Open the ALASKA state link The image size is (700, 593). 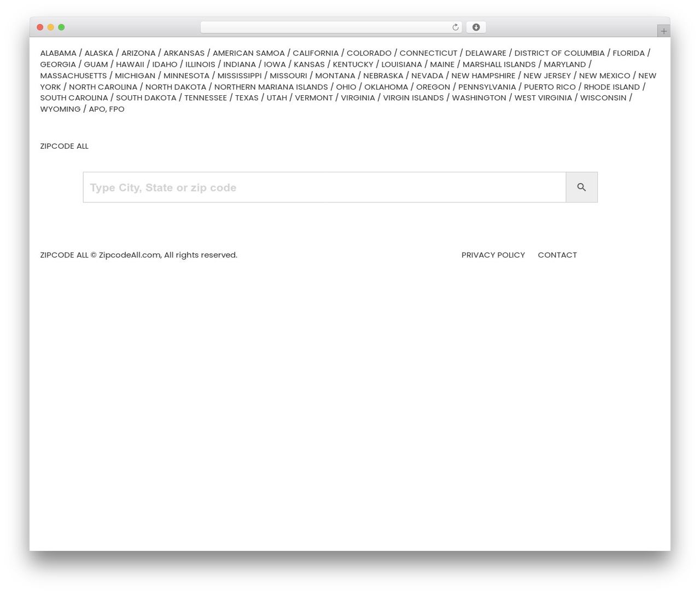[98, 53]
